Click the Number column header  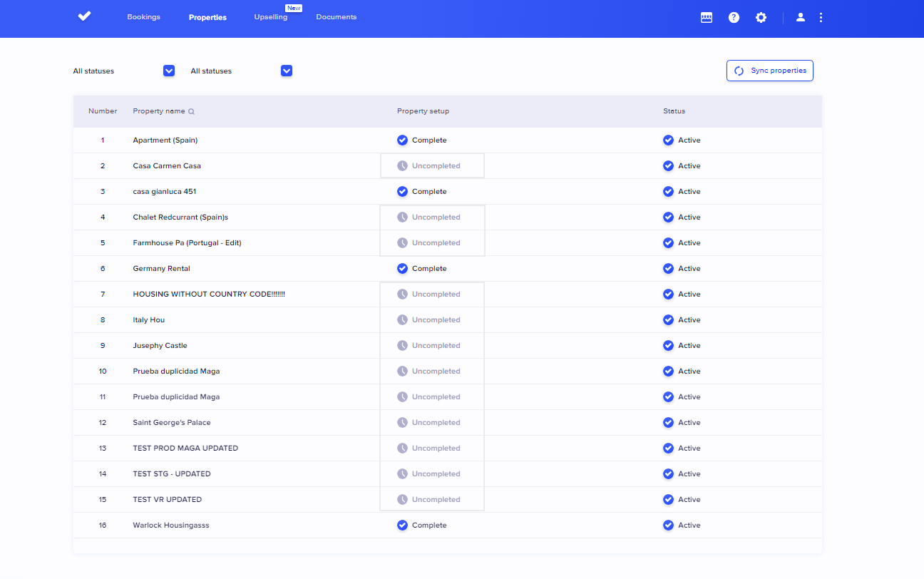pyautogui.click(x=103, y=111)
